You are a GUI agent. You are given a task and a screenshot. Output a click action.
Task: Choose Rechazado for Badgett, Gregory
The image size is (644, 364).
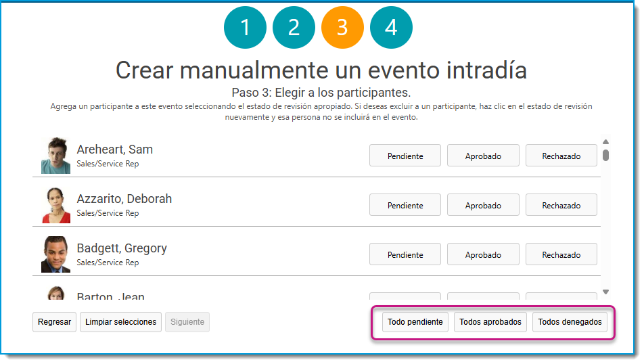click(561, 254)
